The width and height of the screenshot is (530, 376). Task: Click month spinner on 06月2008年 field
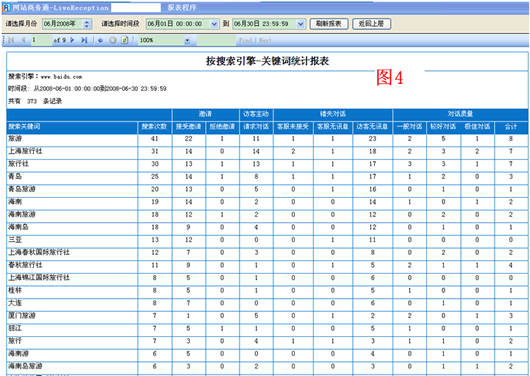coord(87,24)
